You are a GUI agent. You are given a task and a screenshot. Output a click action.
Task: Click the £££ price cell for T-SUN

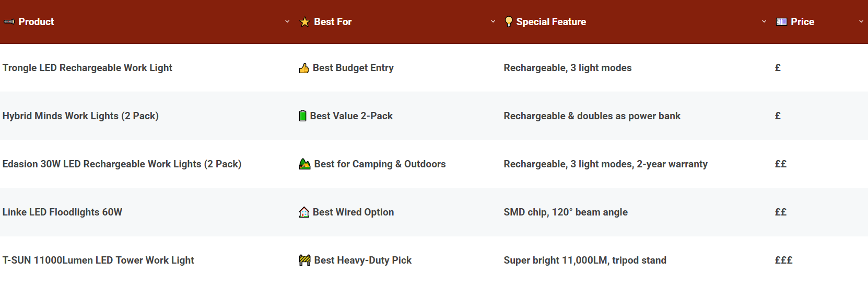783,260
